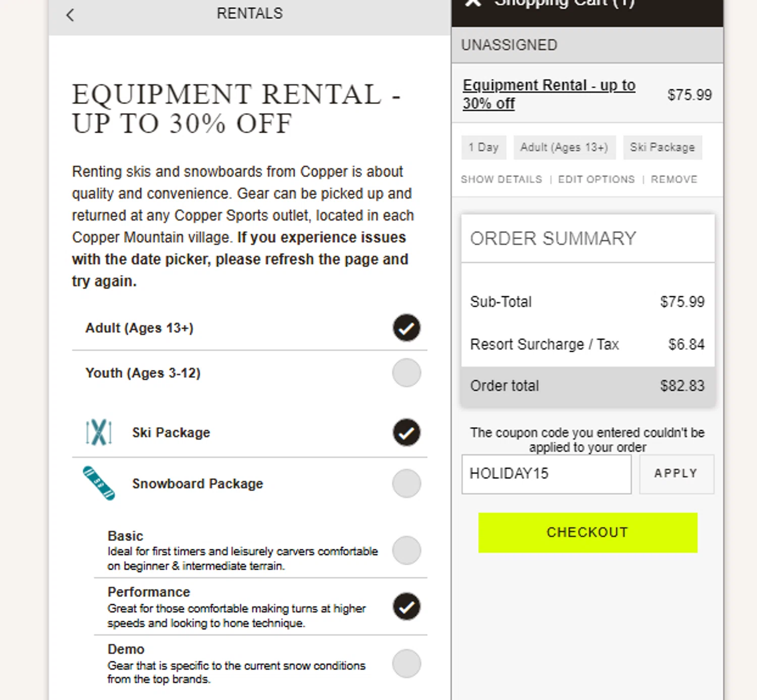The width and height of the screenshot is (757, 700).
Task: Remove the rental from cart
Action: [674, 179]
